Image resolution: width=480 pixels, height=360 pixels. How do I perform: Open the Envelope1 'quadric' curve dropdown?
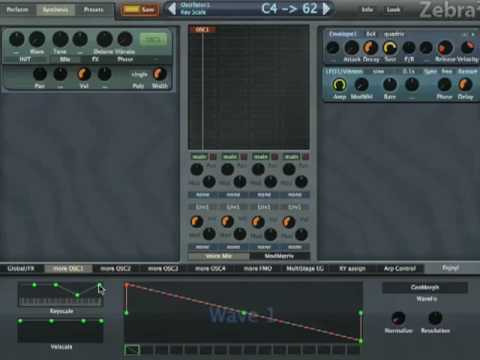point(394,34)
